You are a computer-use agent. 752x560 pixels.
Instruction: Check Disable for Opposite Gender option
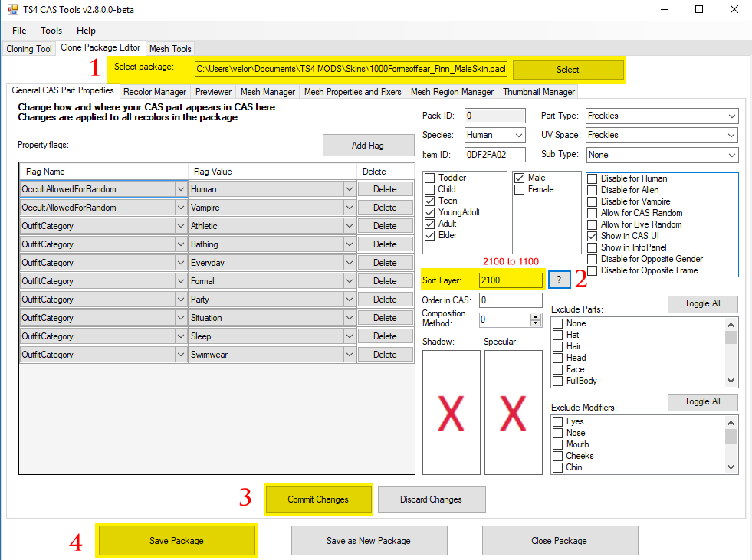593,260
